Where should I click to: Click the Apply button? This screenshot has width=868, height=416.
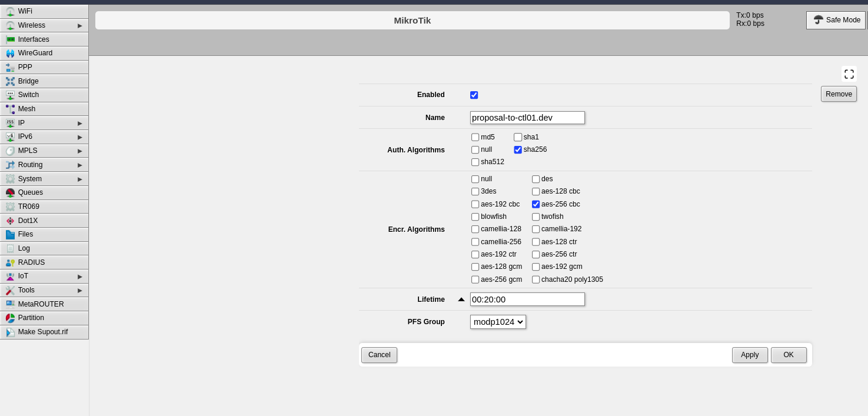(749, 355)
